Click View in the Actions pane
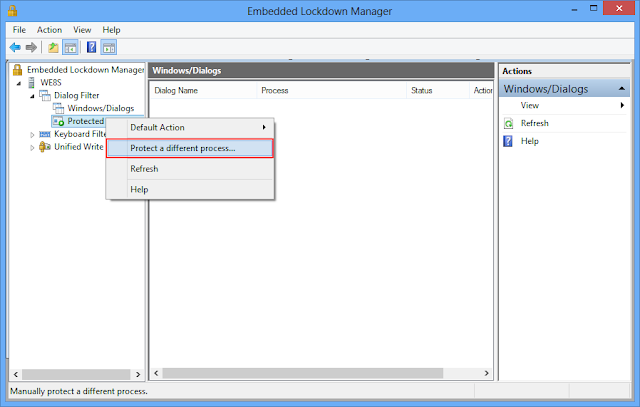The width and height of the screenshot is (640, 407). [x=530, y=105]
